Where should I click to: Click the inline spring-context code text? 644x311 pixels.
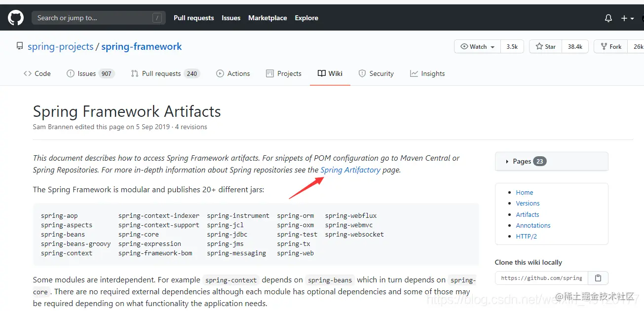pos(231,280)
